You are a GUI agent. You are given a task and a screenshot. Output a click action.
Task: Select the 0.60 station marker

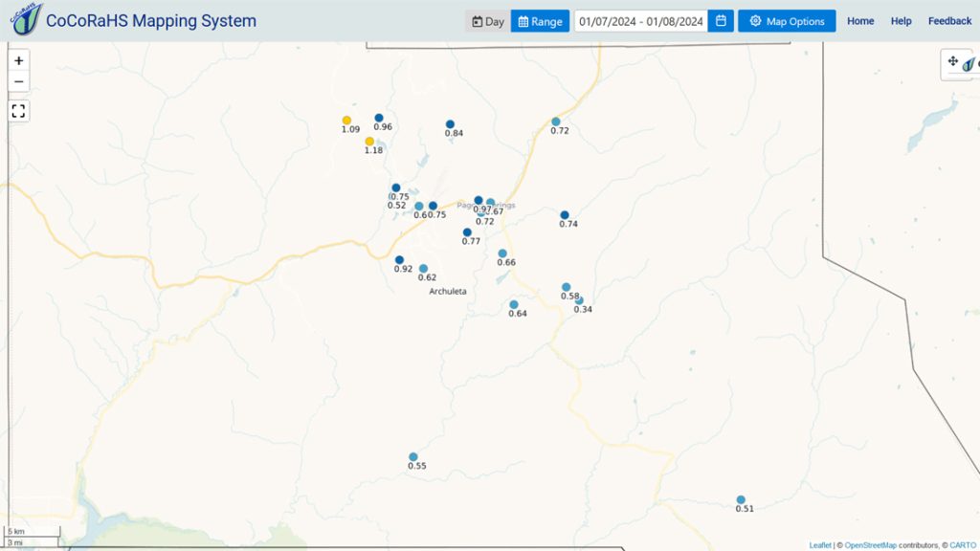click(419, 207)
